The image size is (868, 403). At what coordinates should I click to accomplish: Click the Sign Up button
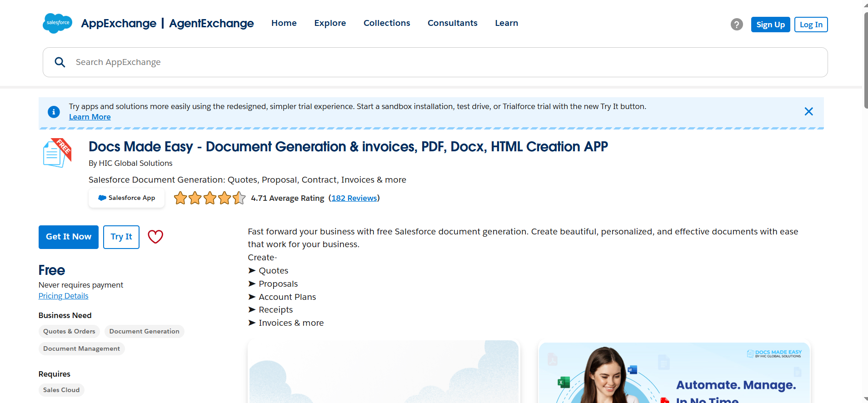pos(771,25)
